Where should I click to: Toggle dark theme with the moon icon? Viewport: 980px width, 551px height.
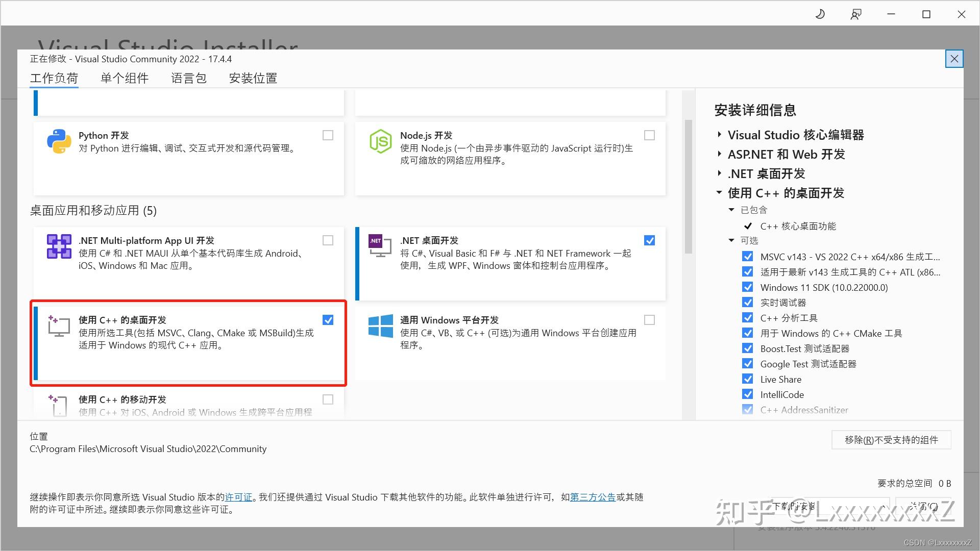pos(820,14)
